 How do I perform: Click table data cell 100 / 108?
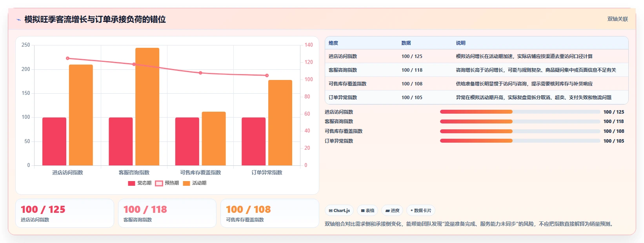(x=412, y=84)
